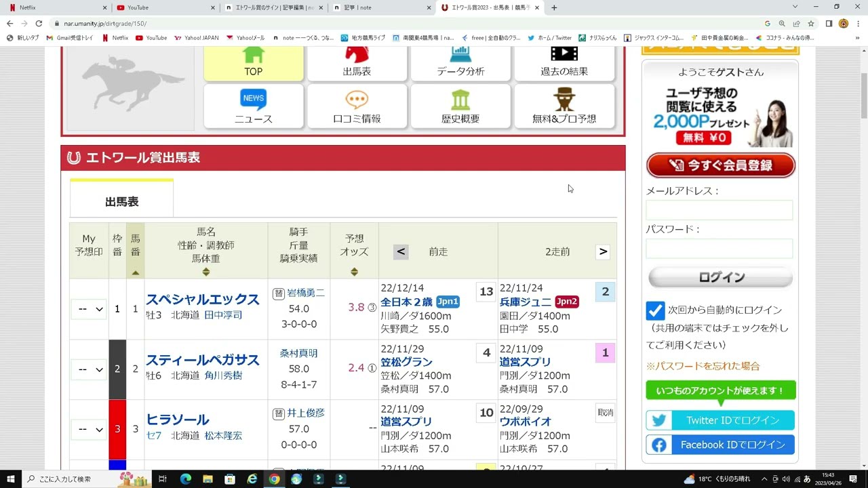Sort by 馬番 using the column arrow
This screenshot has width=868, height=488.
tap(135, 274)
